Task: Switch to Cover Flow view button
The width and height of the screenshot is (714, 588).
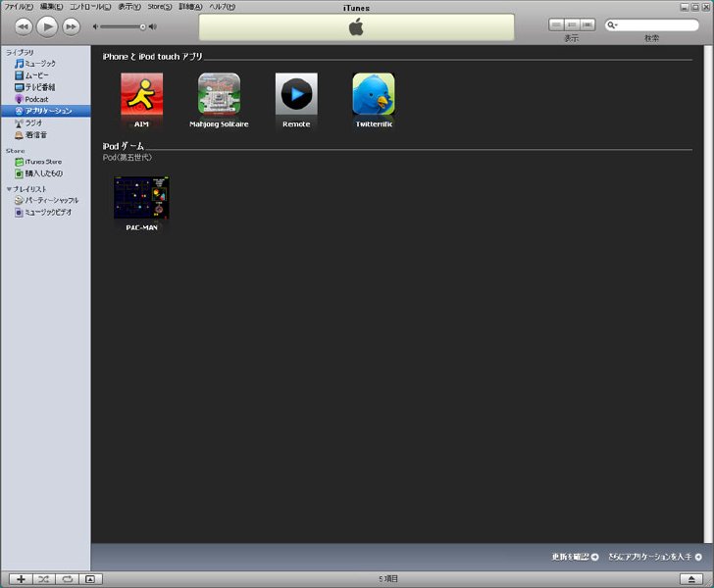Action: tap(587, 24)
